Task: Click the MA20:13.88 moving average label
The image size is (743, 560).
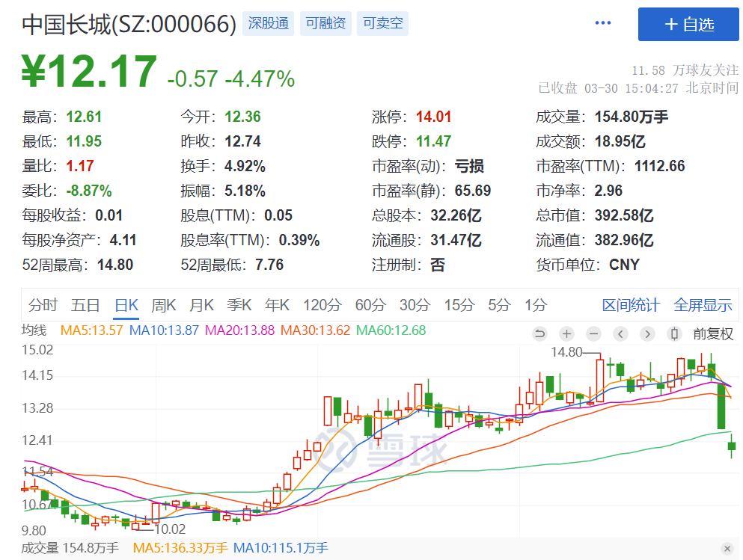Action: [x=239, y=330]
